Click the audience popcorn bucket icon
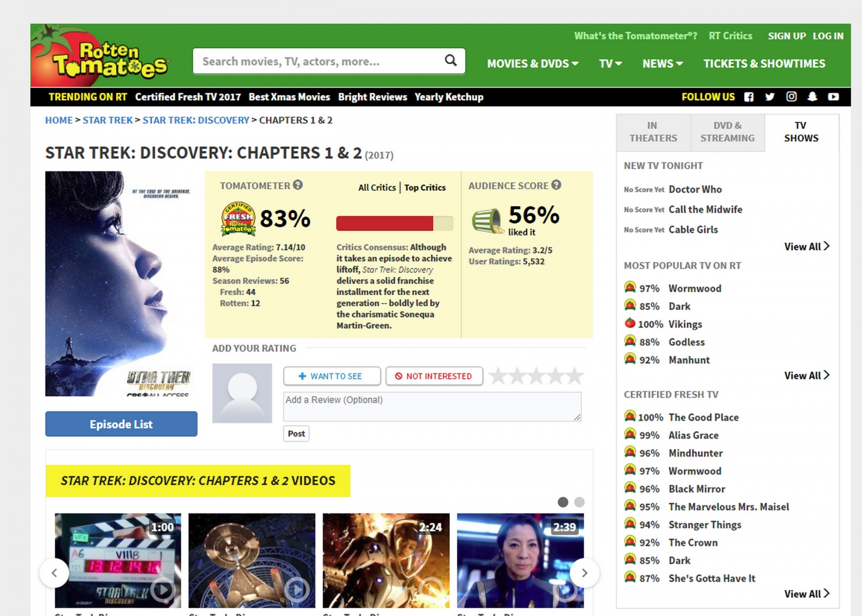 (x=487, y=221)
